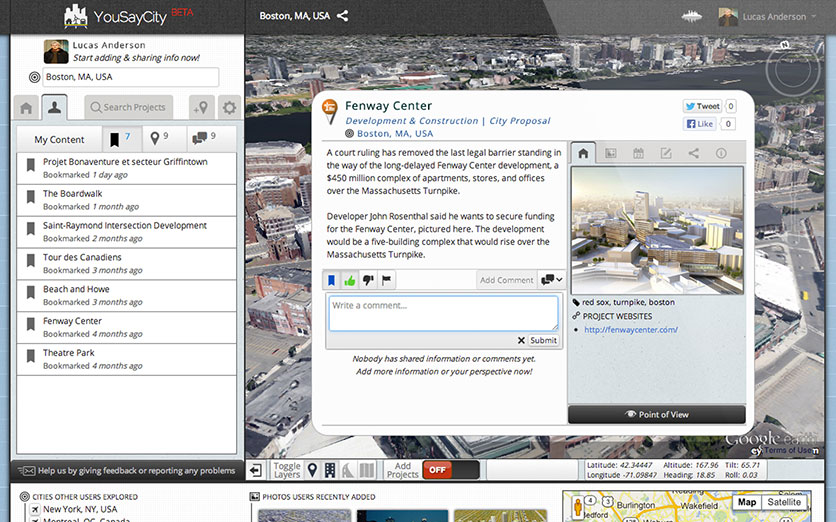The width and height of the screenshot is (836, 522).
Task: Click the Boston, MA, USA project location link
Action: 395,133
